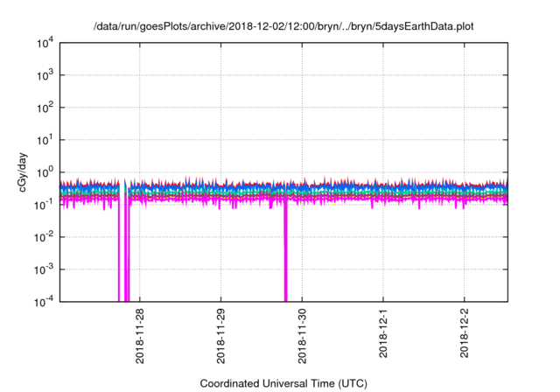This screenshot has width=560, height=392.
Task: Select the cGy/day y-axis label
Action: pyautogui.click(x=23, y=172)
